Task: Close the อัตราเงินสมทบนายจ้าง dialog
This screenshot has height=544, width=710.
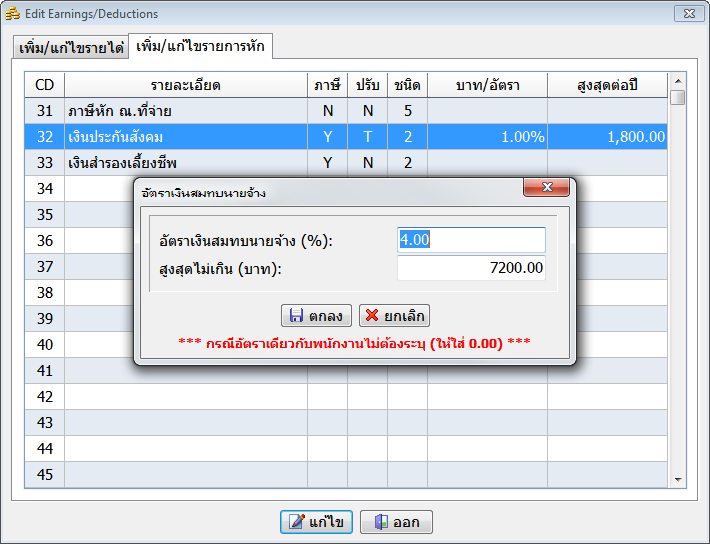Action: (546, 188)
